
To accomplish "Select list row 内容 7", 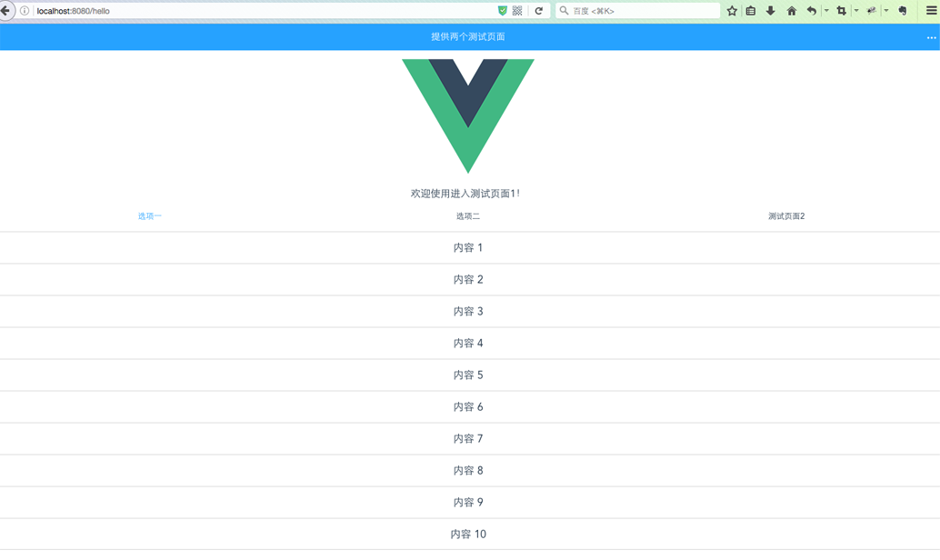I will (470, 438).
